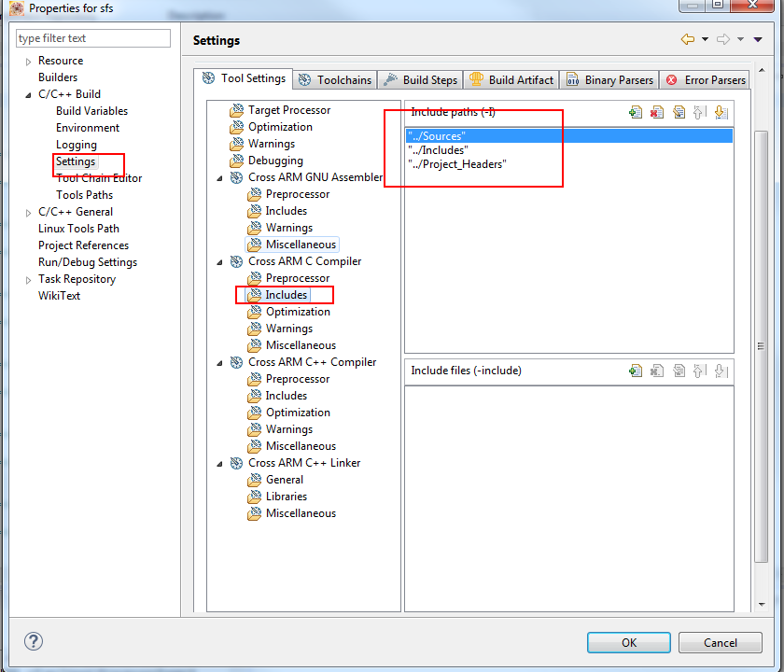Expand the C/C++ General node
The height and width of the screenshot is (672, 784).
tap(28, 213)
